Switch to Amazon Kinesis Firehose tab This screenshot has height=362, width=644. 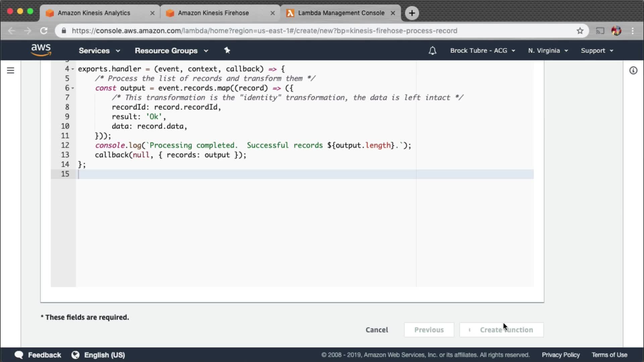pos(213,13)
